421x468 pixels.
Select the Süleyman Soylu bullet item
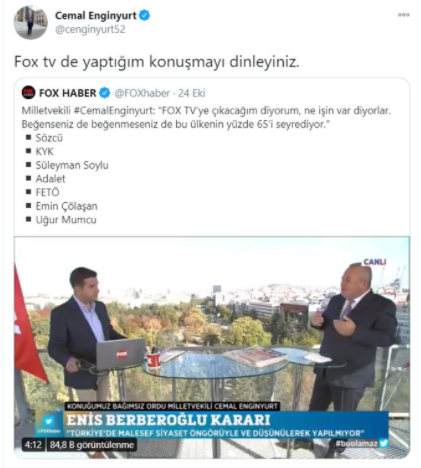click(x=72, y=165)
